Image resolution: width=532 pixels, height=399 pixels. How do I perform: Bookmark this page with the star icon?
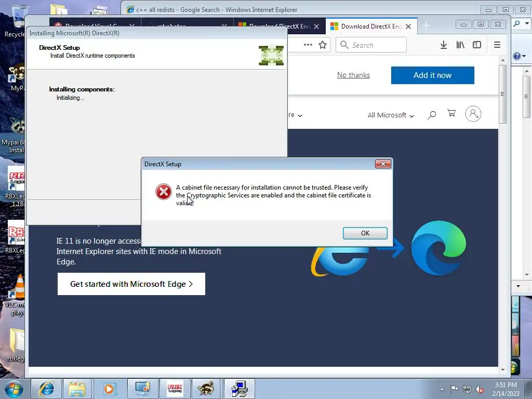pos(322,45)
